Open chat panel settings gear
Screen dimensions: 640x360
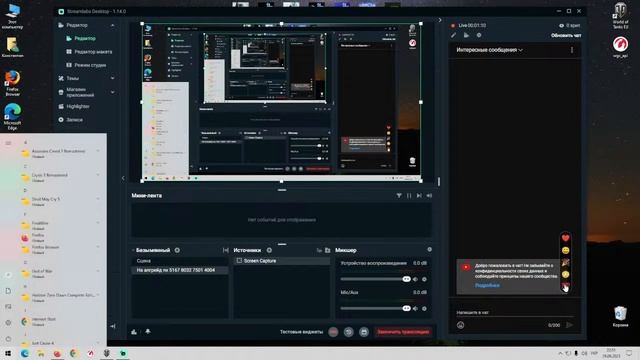pyautogui.click(x=479, y=36)
